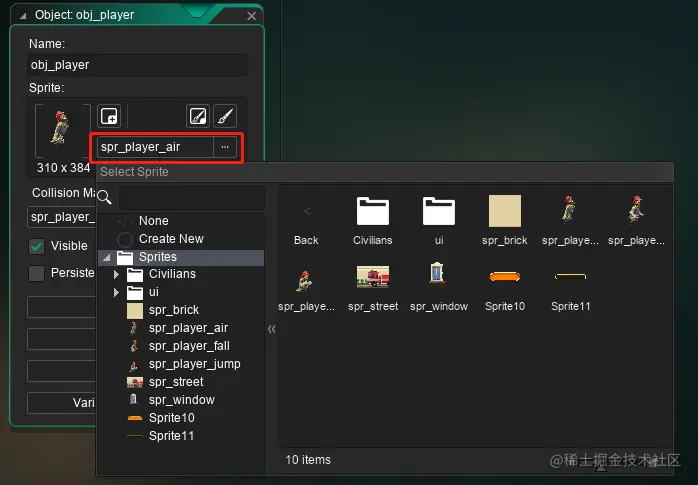
Task: Select spr_brick in tree list
Action: click(x=181, y=310)
